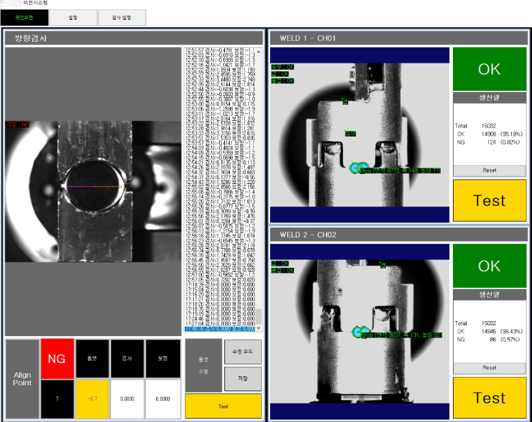
Task: Click the cyan weld marker in WELD 1 image
Action: pyautogui.click(x=359, y=167)
